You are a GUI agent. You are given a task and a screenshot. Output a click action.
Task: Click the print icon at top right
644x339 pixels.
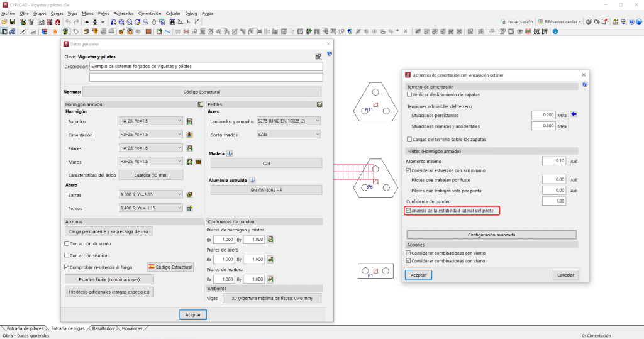click(x=589, y=22)
